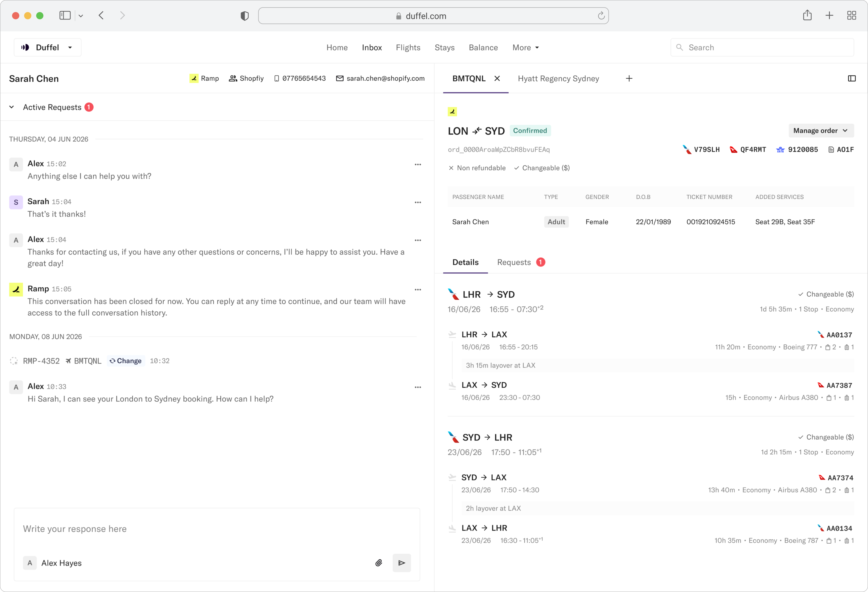Click flight number AA7387
The width and height of the screenshot is (868, 592).
pyautogui.click(x=839, y=385)
